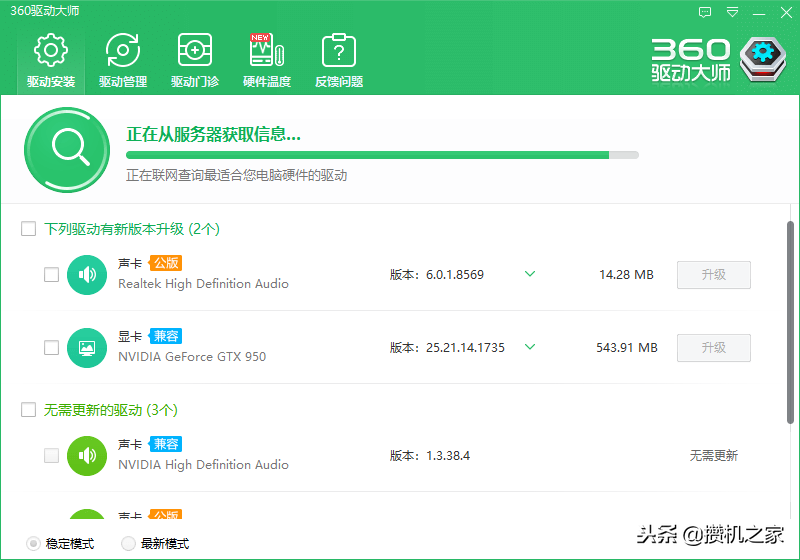This screenshot has width=800, height=560.
Task: Click the driver list vertical scrollbar
Action: [790, 322]
